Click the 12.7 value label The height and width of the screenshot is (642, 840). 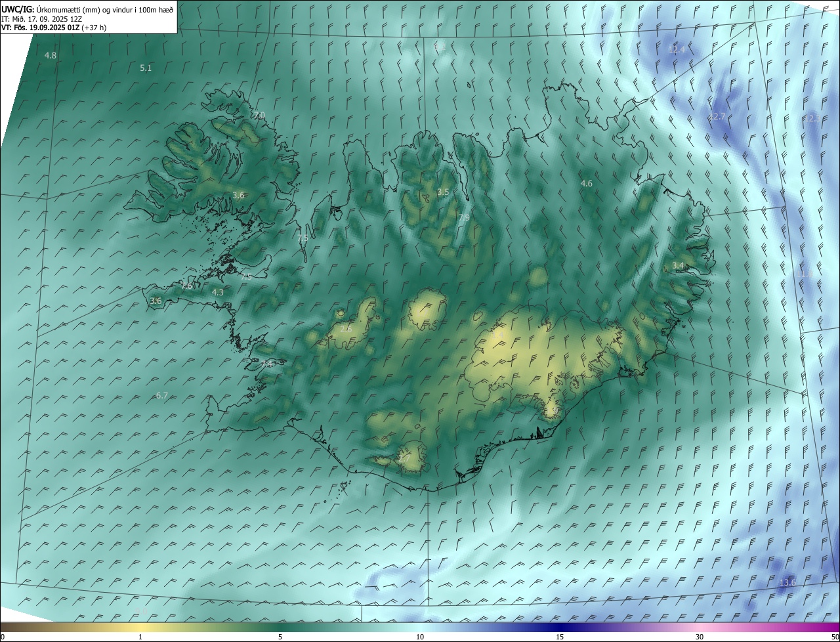tap(717, 117)
